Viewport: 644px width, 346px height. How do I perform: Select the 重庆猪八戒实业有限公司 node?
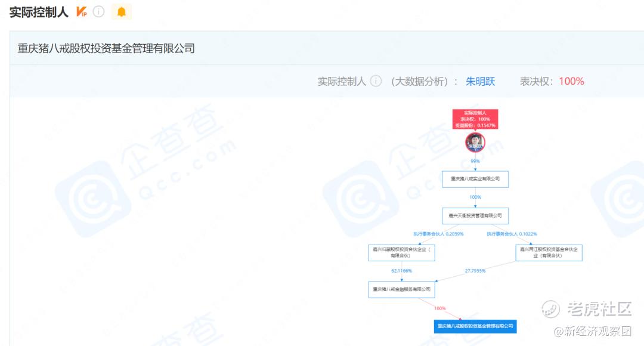coord(475,179)
